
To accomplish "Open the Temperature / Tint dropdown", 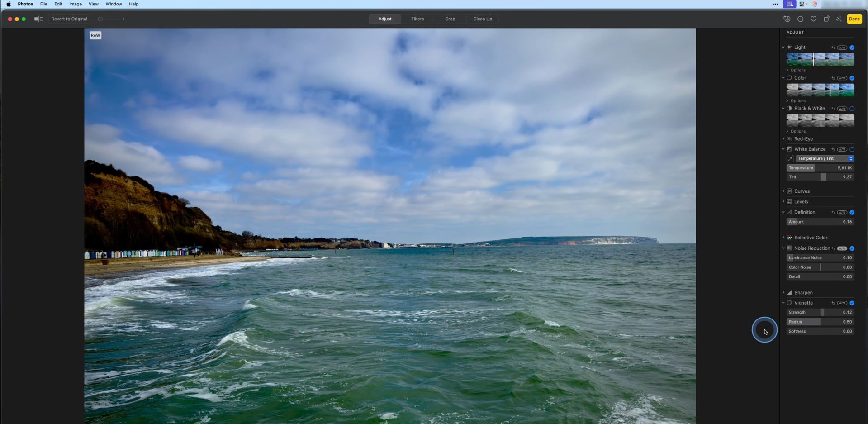I will pyautogui.click(x=824, y=158).
